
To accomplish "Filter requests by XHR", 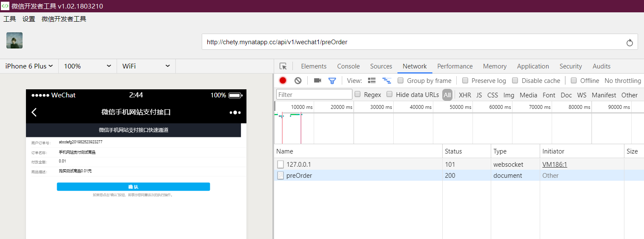I will (465, 95).
